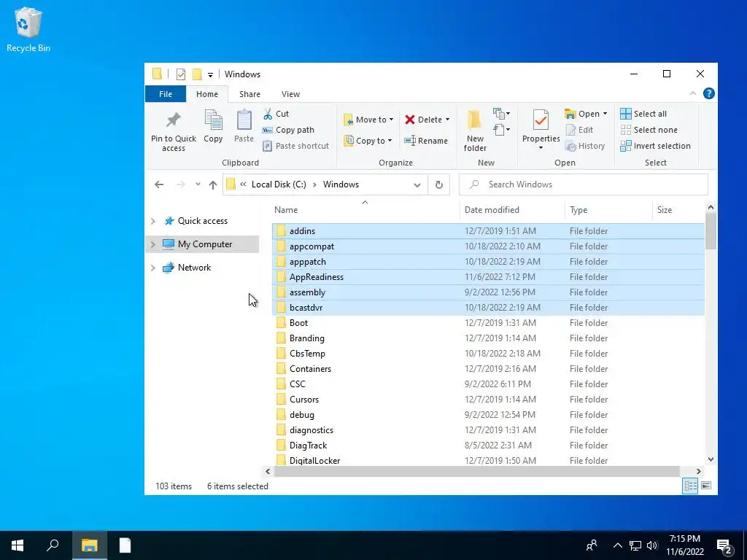Click the quick access Properties checkmark icon
This screenshot has width=747, height=560.
point(181,74)
